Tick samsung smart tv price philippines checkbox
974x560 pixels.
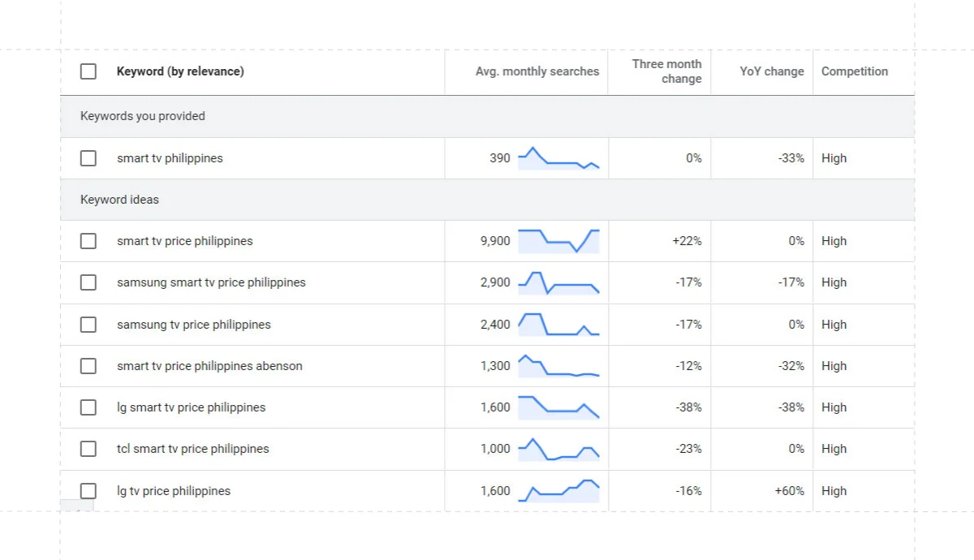pos(88,282)
